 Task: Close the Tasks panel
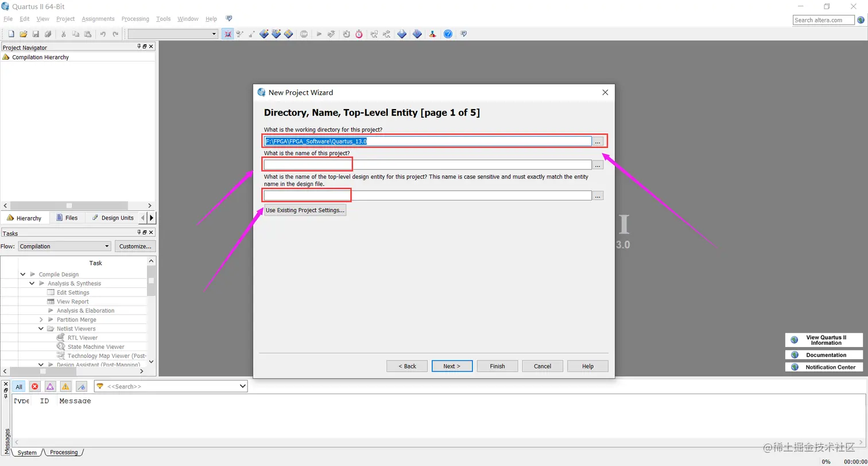click(x=151, y=233)
